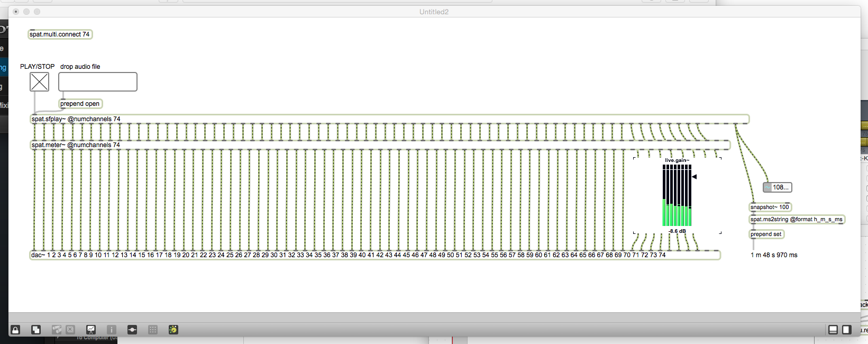Toggle presentation mode icon

[x=91, y=330]
